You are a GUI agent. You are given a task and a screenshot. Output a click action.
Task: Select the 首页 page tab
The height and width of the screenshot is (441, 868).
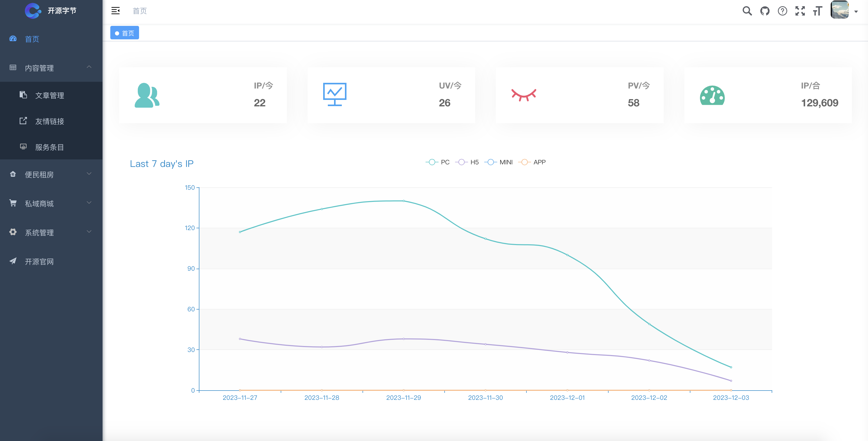click(x=125, y=33)
